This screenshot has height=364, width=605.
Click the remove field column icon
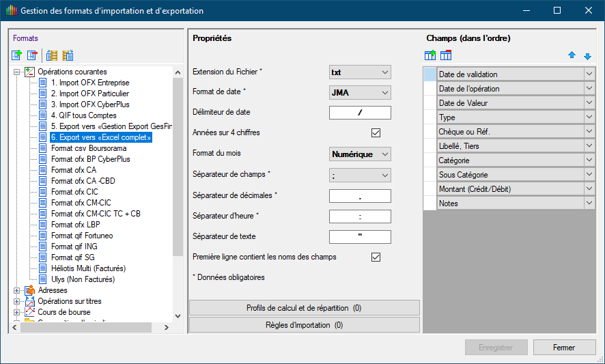pyautogui.click(x=446, y=55)
